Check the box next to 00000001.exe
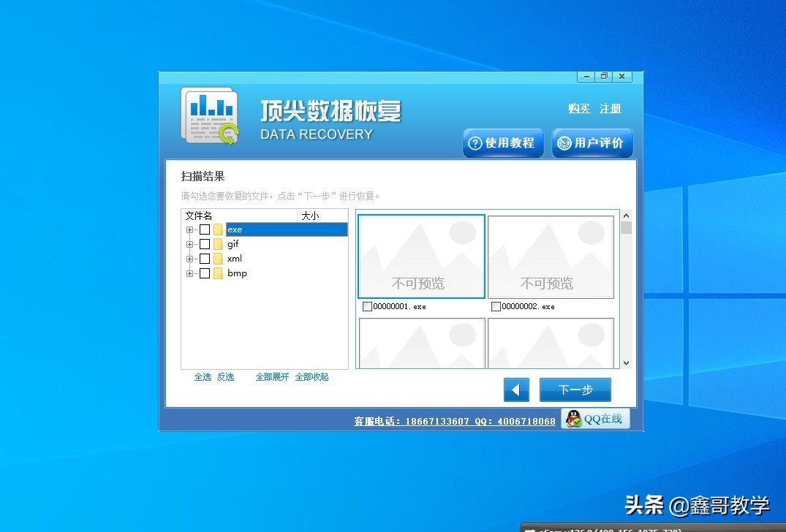The height and width of the screenshot is (532, 786). (x=368, y=307)
